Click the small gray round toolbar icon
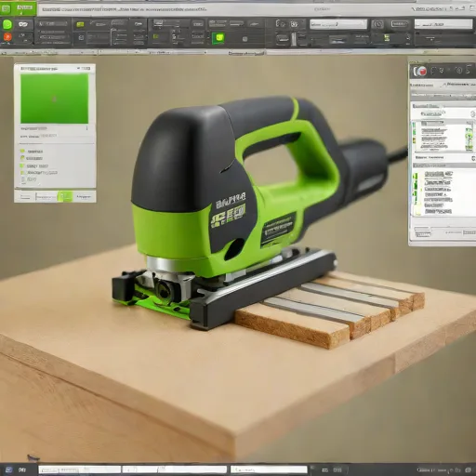476x476 pixels. pyautogui.click(x=245, y=39)
